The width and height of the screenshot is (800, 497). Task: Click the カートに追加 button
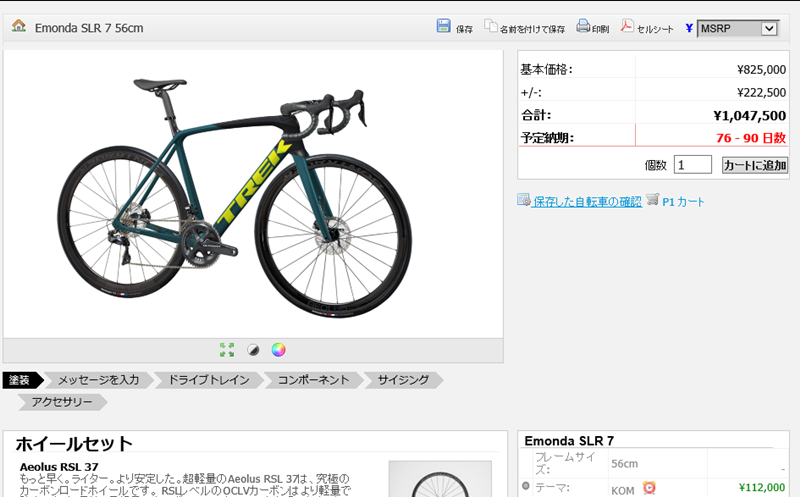click(x=755, y=165)
